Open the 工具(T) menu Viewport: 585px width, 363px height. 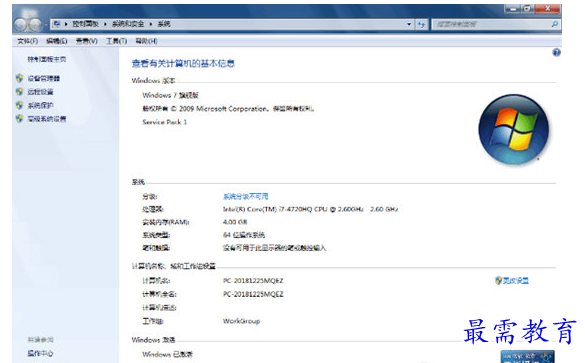[x=116, y=41]
